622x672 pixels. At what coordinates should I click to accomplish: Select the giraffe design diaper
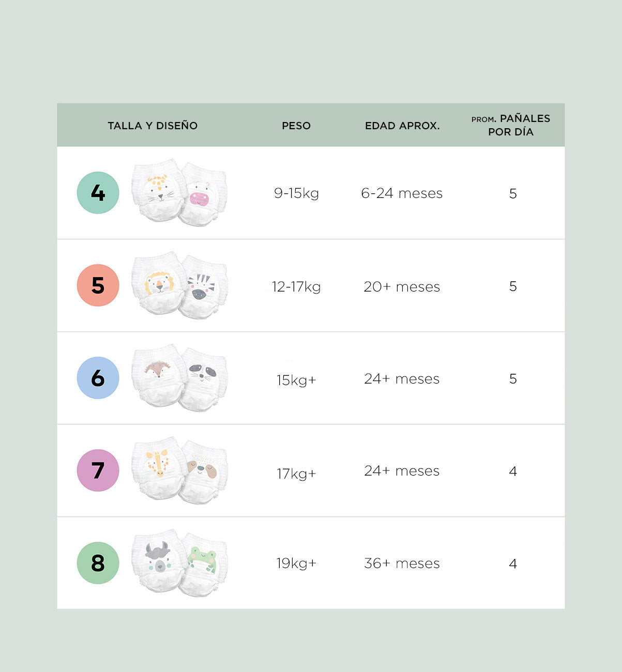(158, 467)
